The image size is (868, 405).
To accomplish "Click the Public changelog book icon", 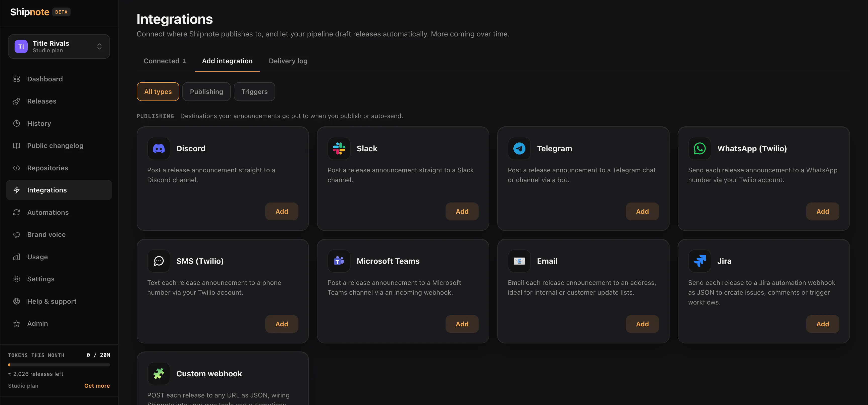I will click(17, 145).
